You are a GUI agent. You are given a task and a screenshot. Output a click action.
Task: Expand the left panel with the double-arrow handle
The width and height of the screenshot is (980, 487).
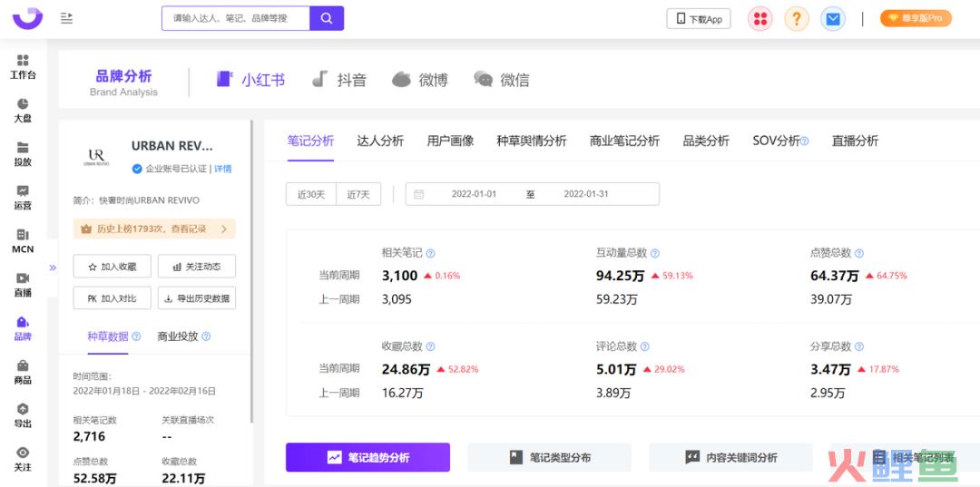(x=53, y=268)
